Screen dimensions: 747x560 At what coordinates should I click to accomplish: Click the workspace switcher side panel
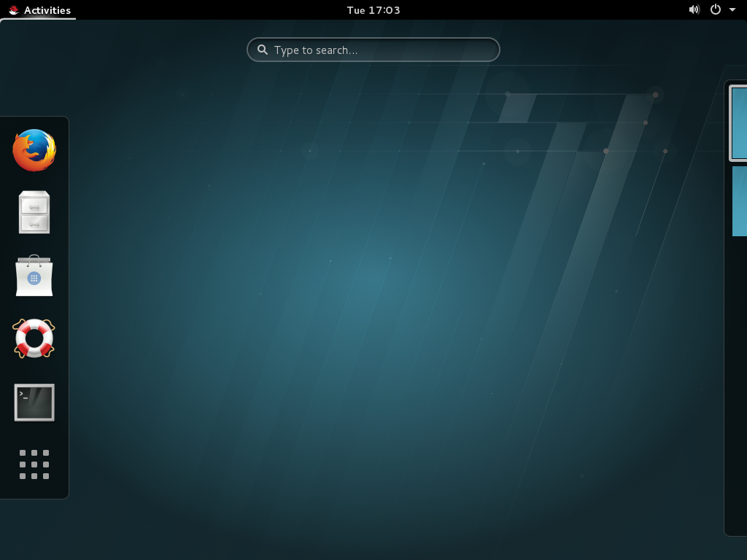tap(735, 365)
